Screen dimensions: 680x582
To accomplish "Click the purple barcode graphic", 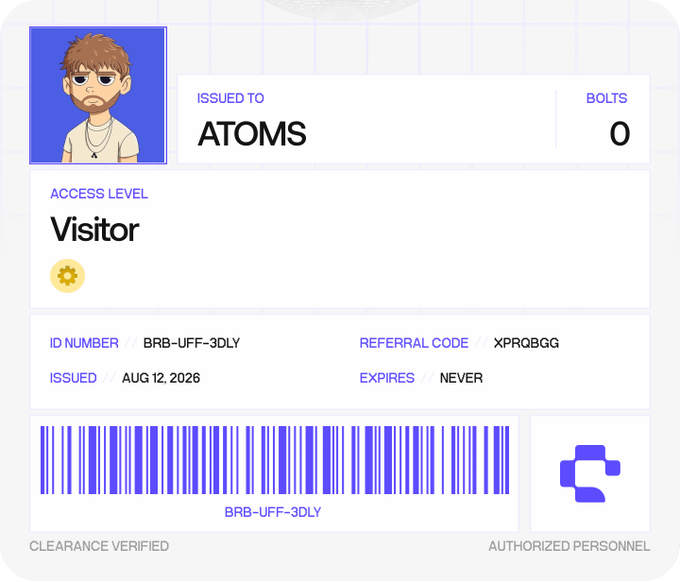I will (275, 460).
